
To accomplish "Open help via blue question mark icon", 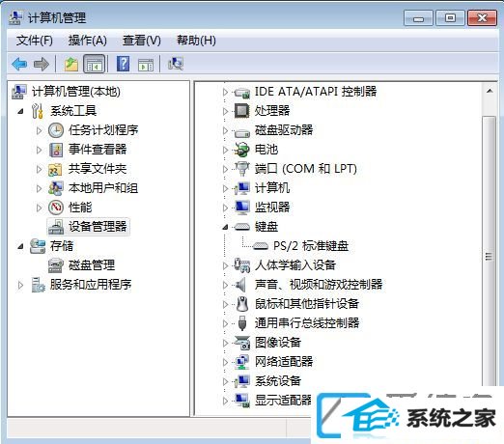I will tap(124, 64).
